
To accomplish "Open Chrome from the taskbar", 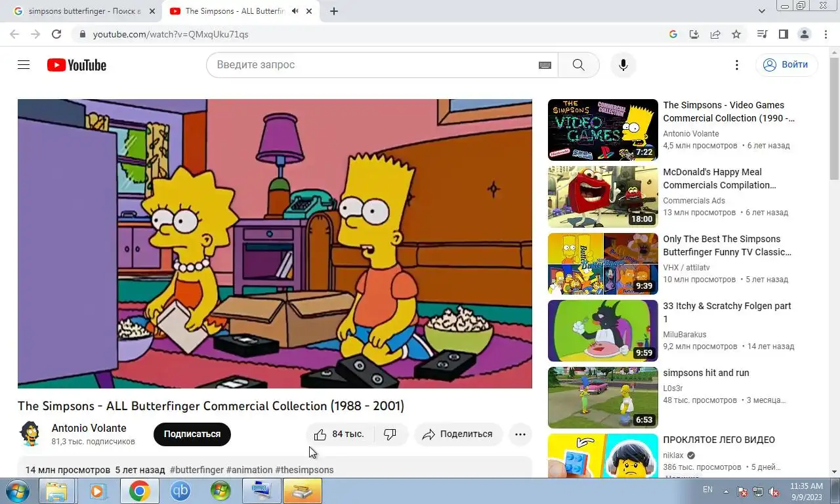I will 139,491.
